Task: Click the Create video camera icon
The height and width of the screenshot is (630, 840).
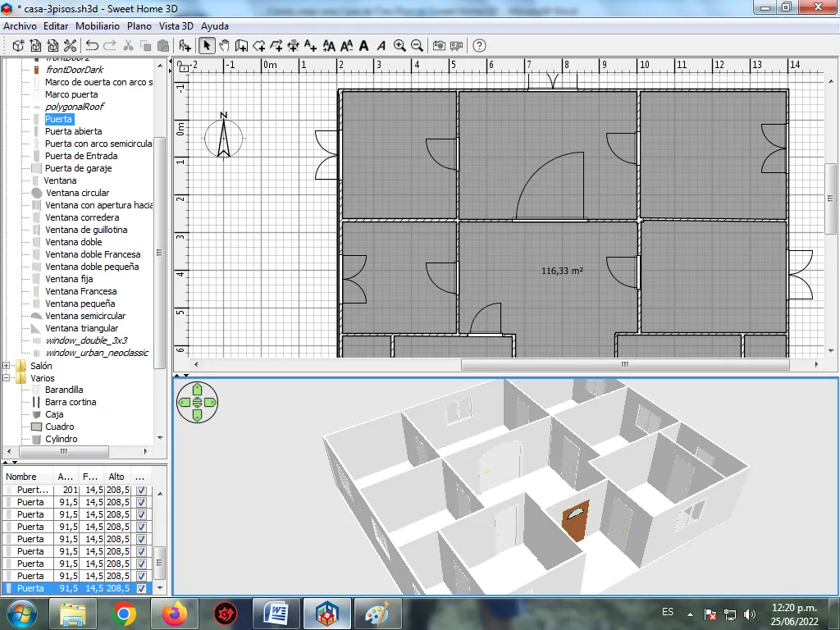Action: point(456,46)
